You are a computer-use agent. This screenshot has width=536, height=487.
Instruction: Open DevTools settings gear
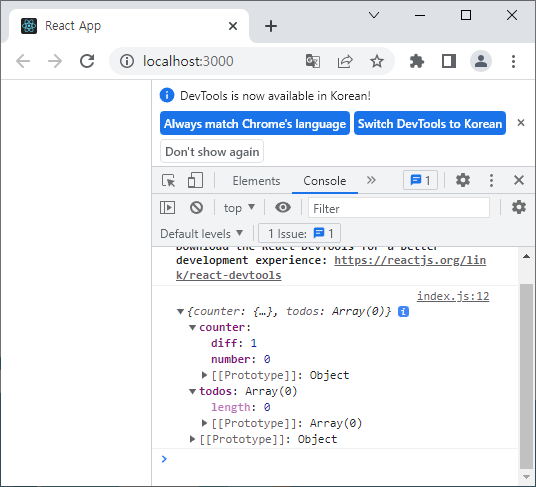(x=463, y=180)
